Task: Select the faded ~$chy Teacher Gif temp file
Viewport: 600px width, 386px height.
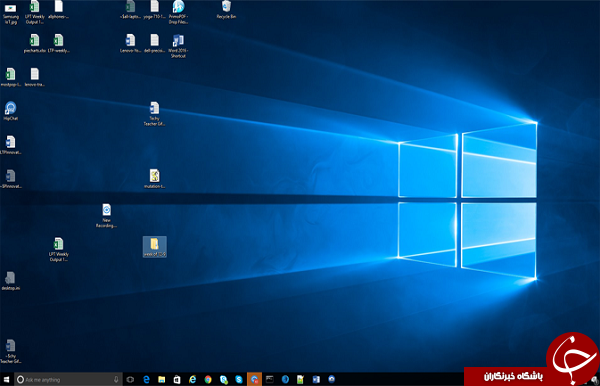Action: (11, 351)
